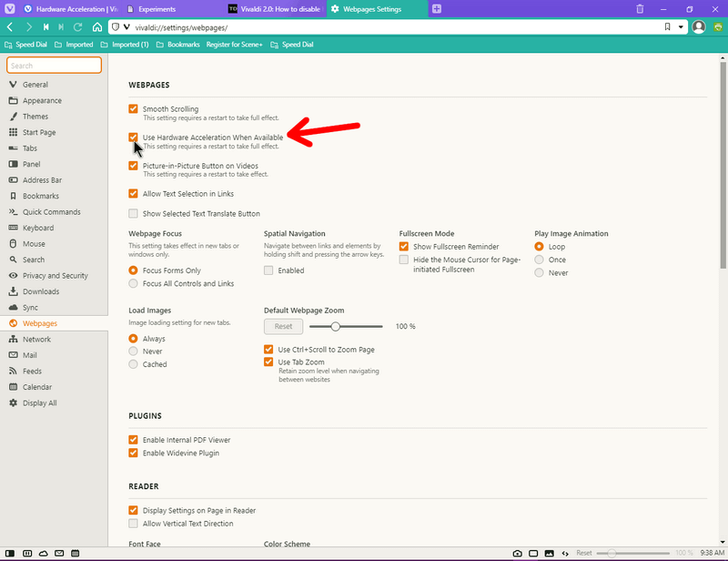Screen dimensions: 728x561
Task: Expand the Bookmarks folder in the bookmark bar
Action: [177, 45]
